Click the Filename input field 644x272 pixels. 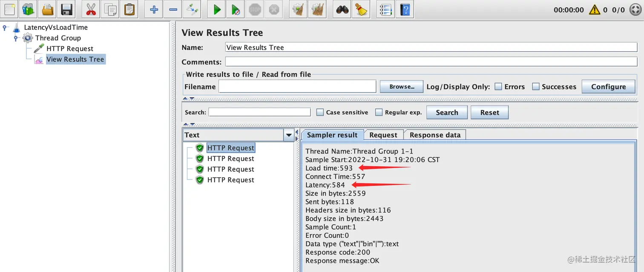click(297, 87)
